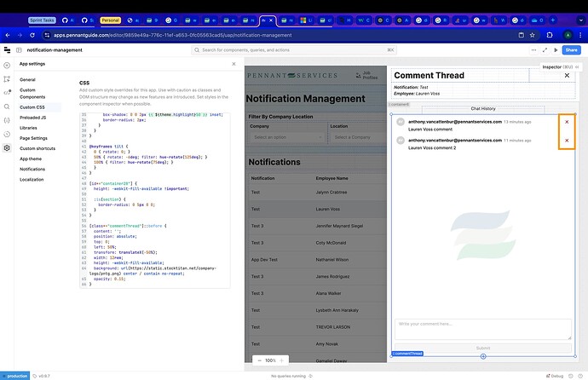The image size is (588, 380).
Task: Open the State curly braces icon in sidebar
Action: [7, 120]
